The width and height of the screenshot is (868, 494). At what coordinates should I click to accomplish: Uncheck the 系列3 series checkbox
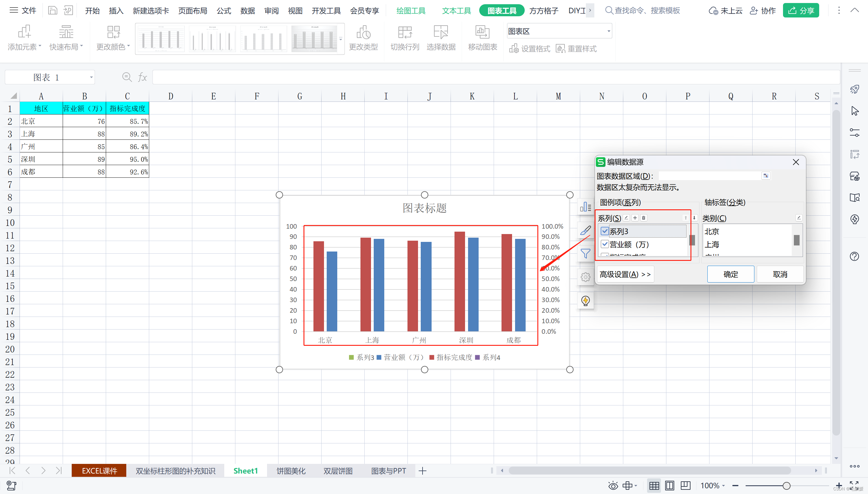click(x=605, y=231)
